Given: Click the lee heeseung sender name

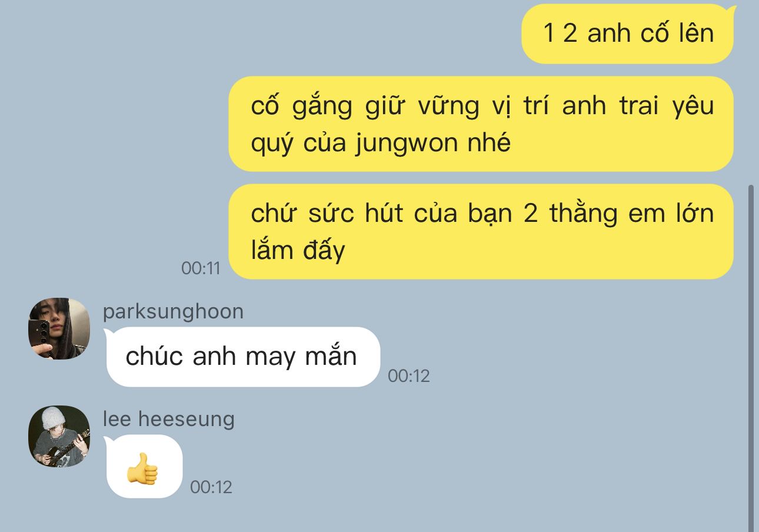Looking at the screenshot, I should click(x=169, y=419).
